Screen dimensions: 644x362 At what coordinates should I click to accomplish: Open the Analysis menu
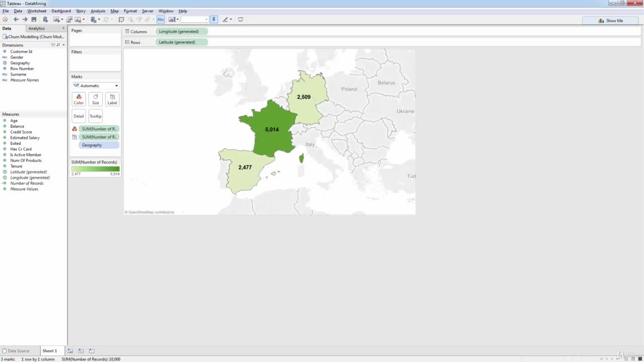pyautogui.click(x=98, y=11)
